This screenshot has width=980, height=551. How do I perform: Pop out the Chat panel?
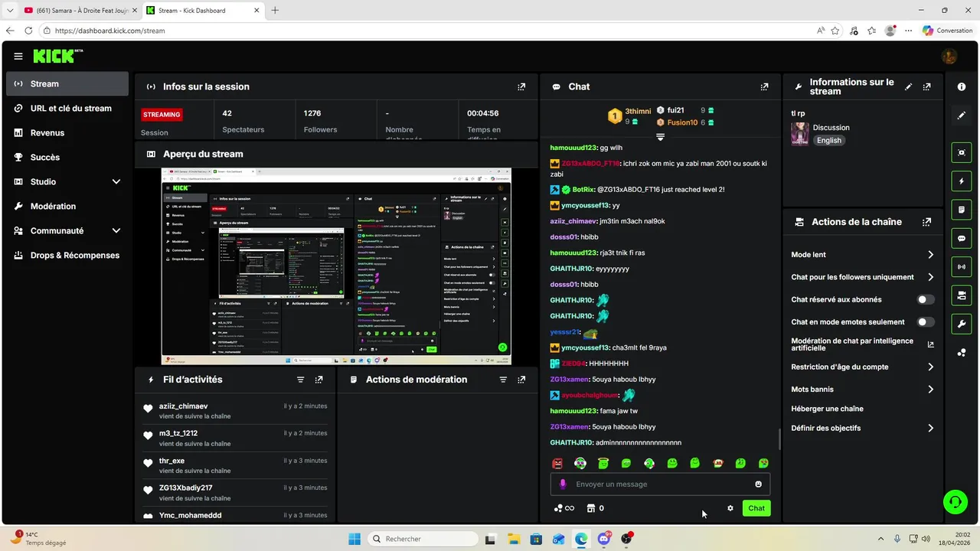coord(764,87)
